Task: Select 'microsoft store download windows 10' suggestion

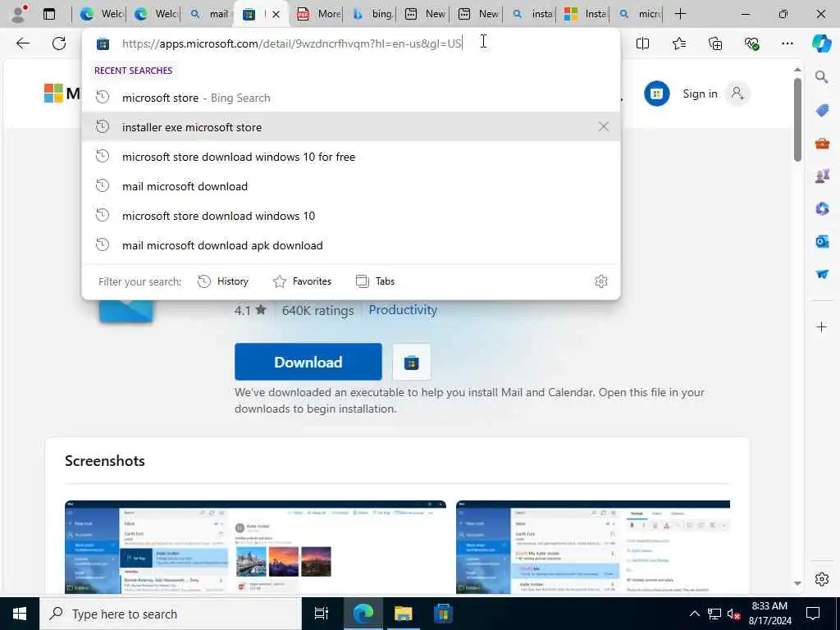Action: point(351,216)
